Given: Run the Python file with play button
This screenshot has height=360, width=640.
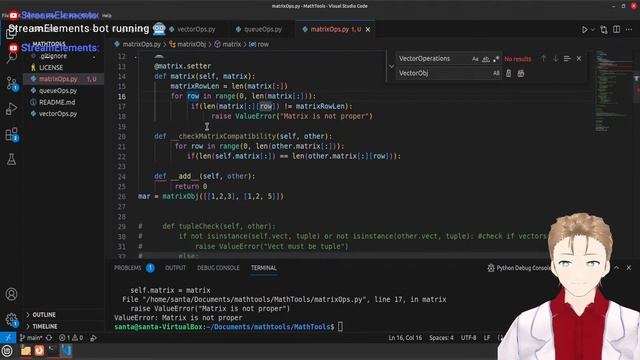Looking at the screenshot, I should coord(584,29).
